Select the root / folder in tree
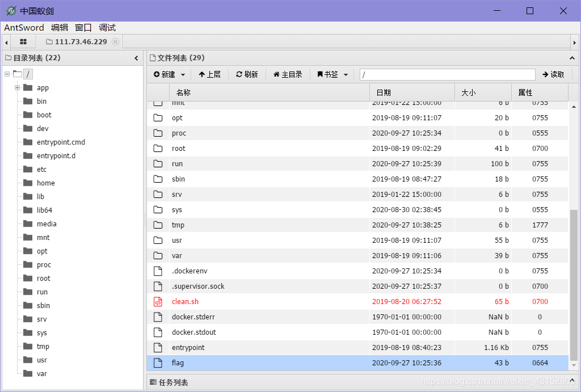Image resolution: width=581 pixels, height=392 pixels. [28, 74]
